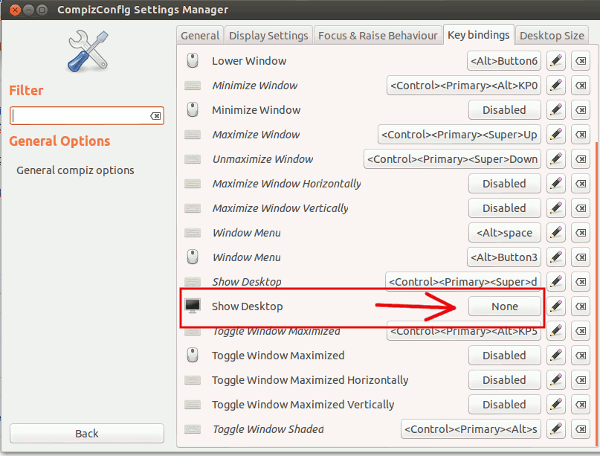Reset the Maximize Window Vertically binding

pos(580,208)
